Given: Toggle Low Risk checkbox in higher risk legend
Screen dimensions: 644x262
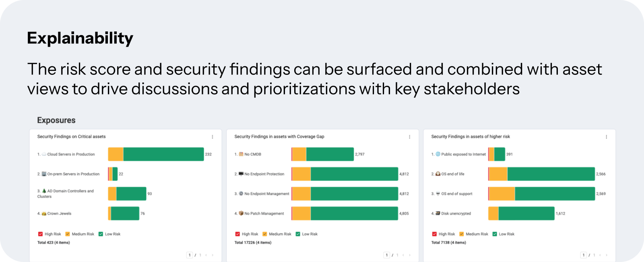Looking at the screenshot, I should click(495, 234).
